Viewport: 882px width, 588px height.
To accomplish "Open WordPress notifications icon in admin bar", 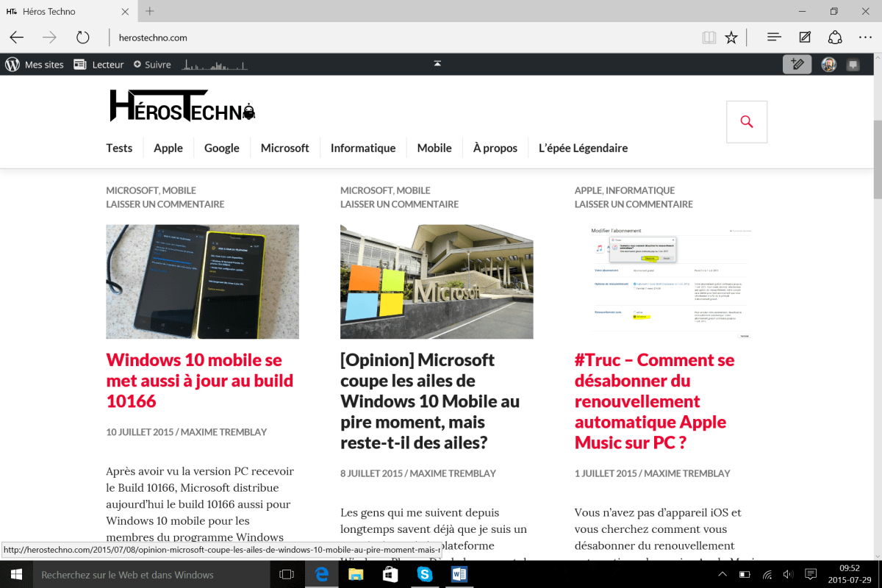I will tap(853, 65).
